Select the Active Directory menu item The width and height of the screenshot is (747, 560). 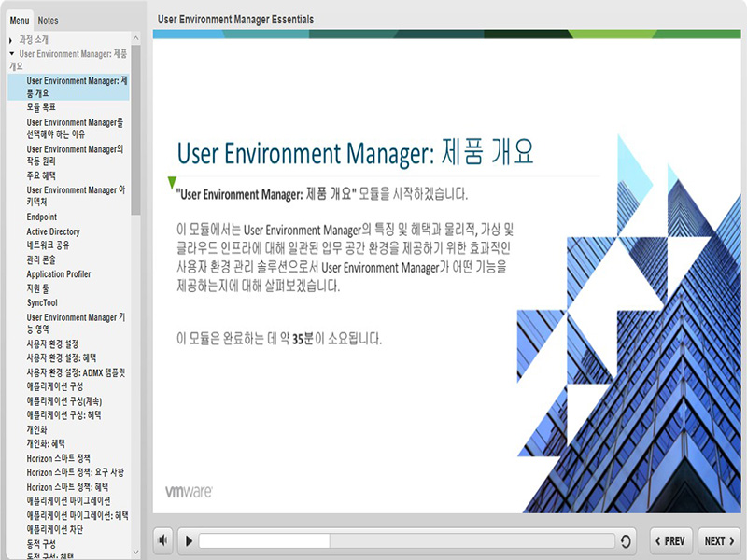[53, 231]
